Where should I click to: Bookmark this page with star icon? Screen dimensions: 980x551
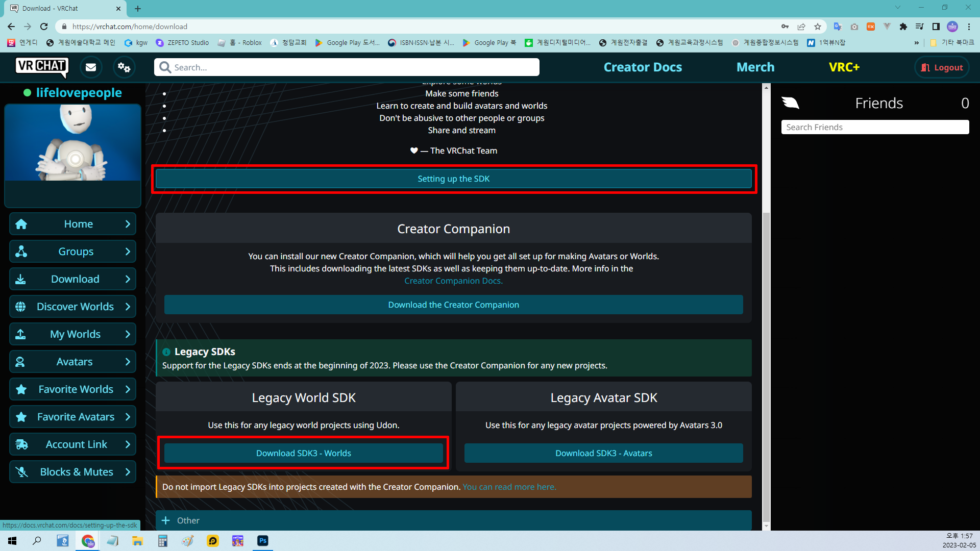coord(818,27)
